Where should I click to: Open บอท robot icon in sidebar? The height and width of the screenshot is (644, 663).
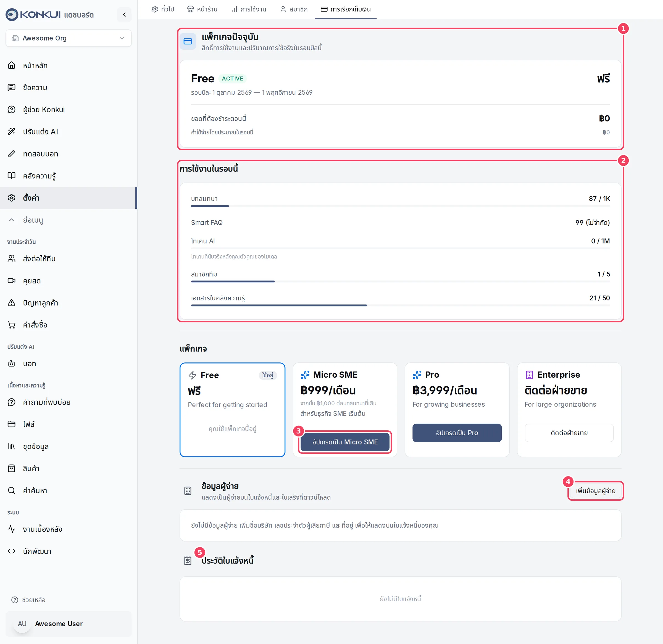coord(12,364)
